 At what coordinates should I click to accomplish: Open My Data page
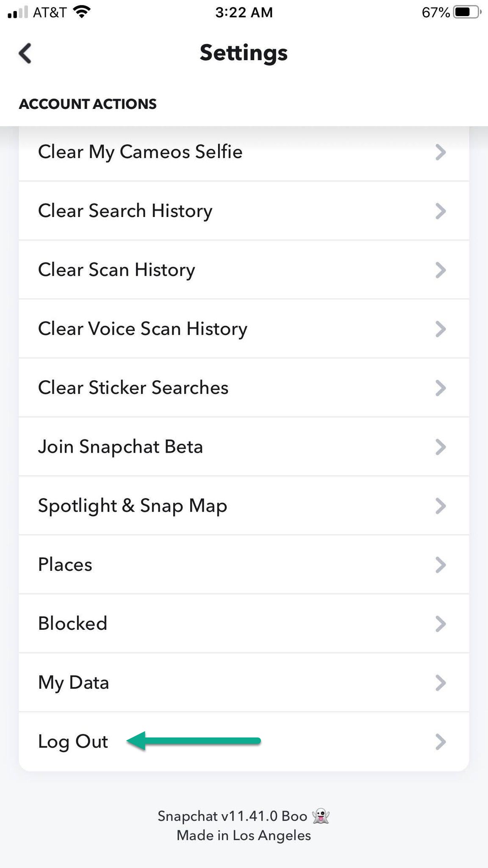pos(73,682)
